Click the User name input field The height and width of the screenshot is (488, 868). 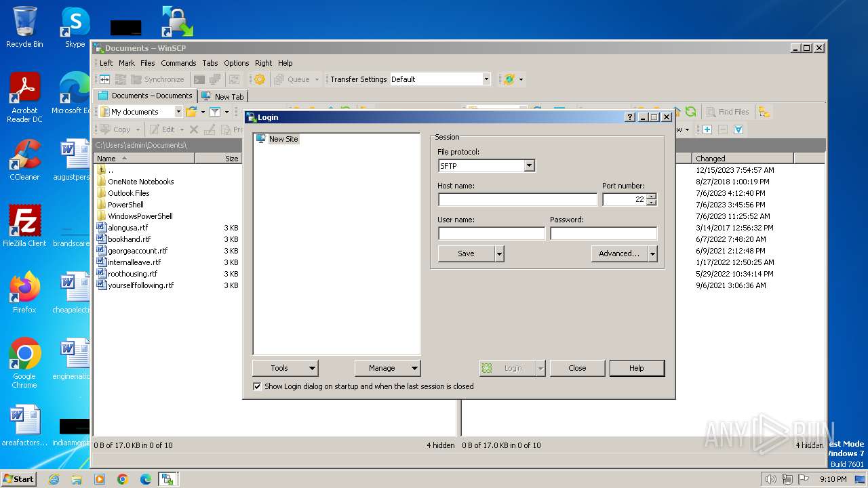[492, 233]
